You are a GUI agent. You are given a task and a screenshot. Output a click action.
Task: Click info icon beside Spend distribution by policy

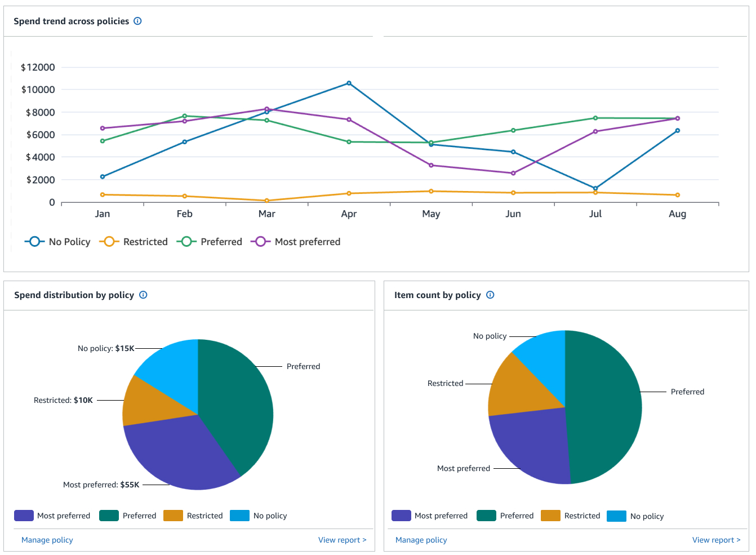[x=143, y=295]
